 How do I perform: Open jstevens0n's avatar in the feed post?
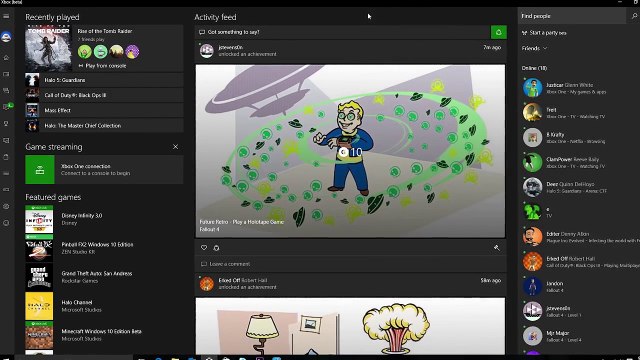pos(207,51)
